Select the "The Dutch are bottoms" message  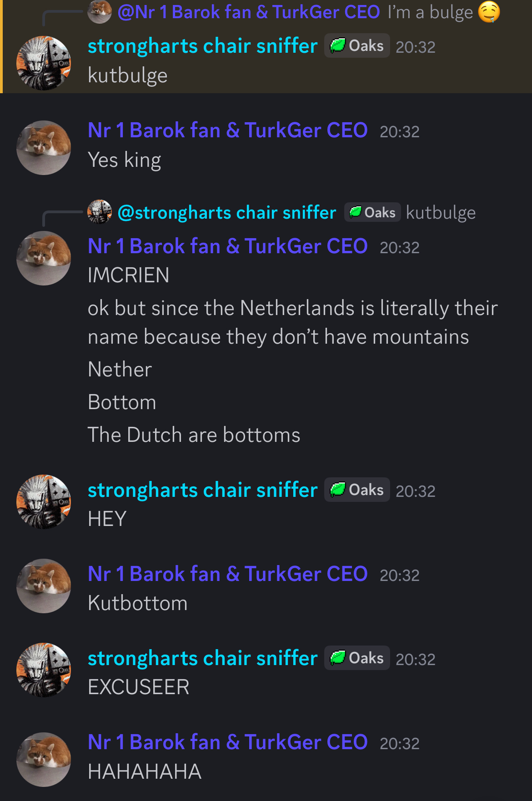pos(194,435)
